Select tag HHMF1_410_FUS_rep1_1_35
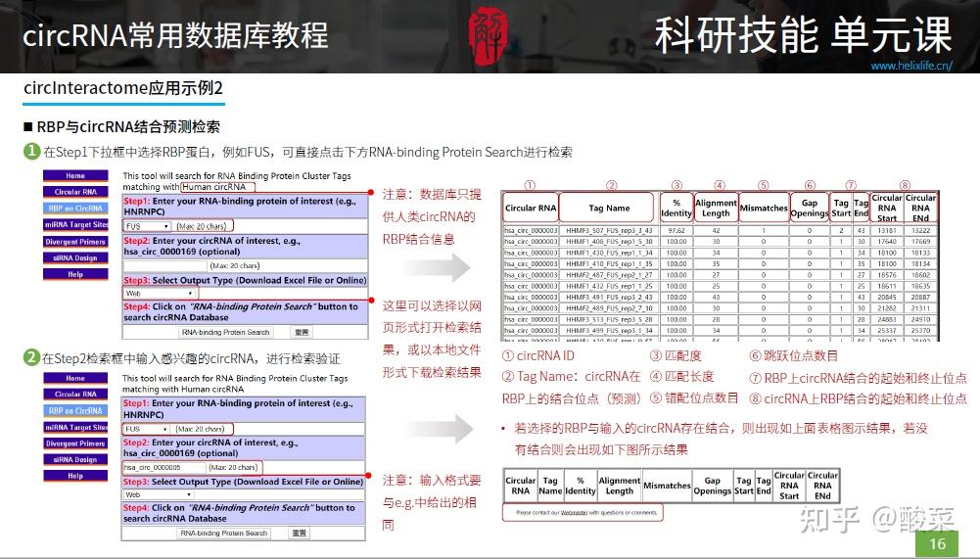980x559 pixels. (609, 264)
